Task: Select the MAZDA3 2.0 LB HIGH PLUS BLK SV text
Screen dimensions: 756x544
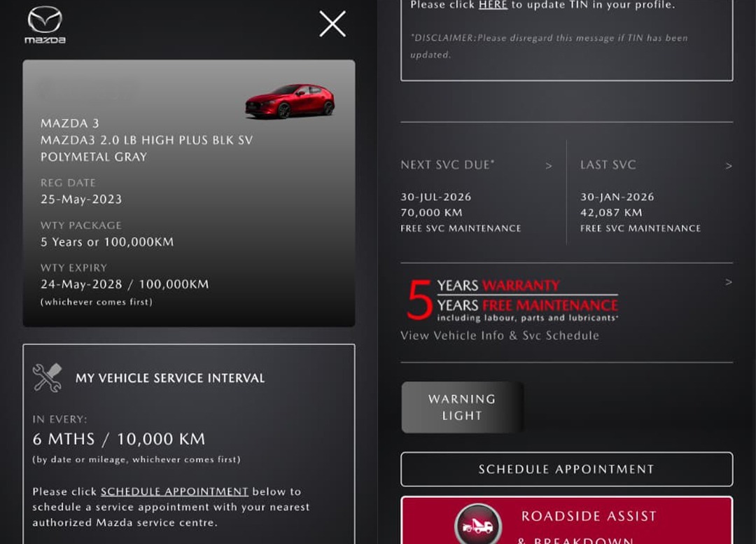Action: tap(146, 140)
